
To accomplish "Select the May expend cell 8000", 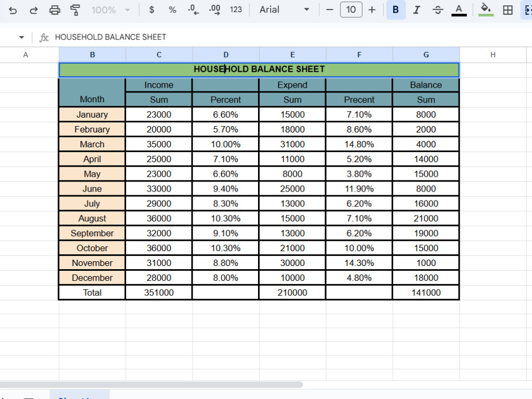I will point(293,174).
